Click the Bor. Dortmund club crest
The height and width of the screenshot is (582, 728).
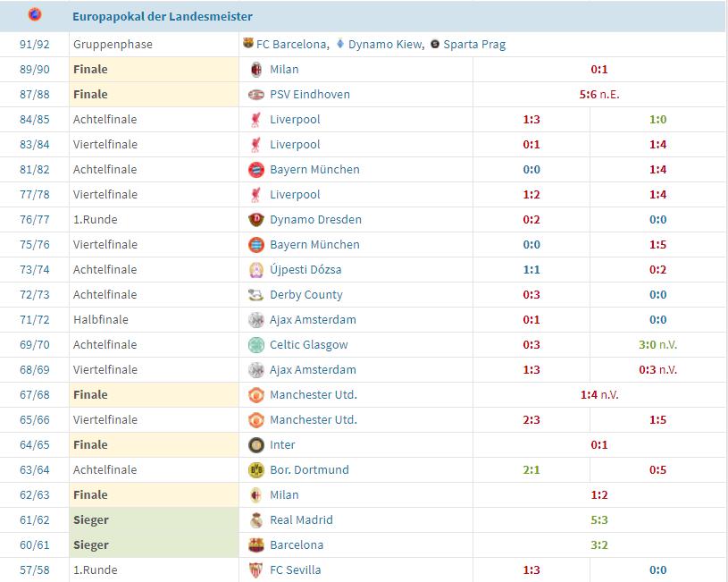[x=256, y=469]
